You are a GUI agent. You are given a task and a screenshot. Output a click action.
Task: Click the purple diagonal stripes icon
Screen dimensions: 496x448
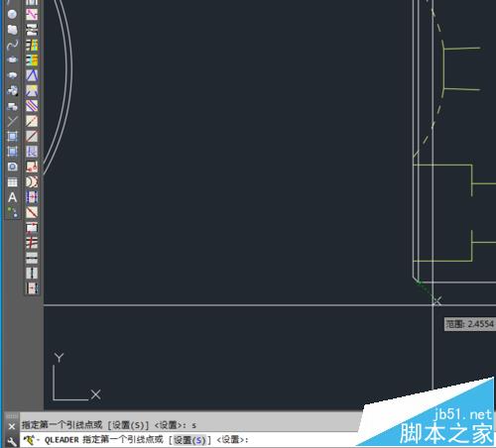click(32, 106)
